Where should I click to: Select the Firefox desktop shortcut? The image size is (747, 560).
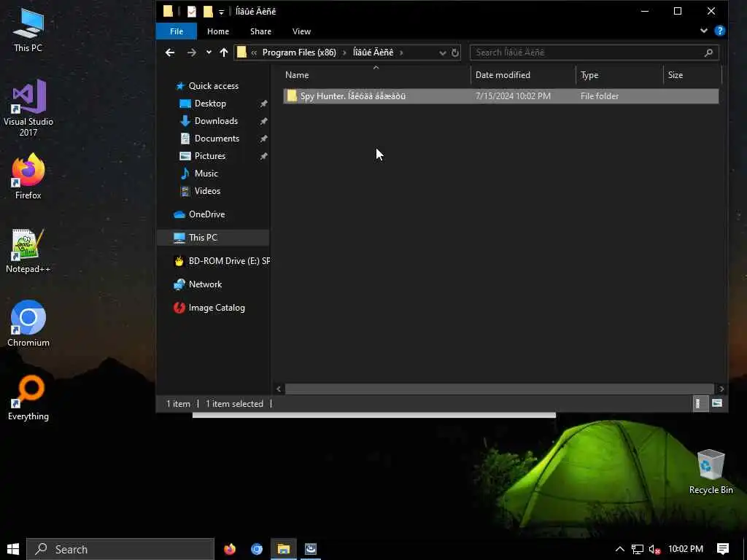(x=28, y=176)
